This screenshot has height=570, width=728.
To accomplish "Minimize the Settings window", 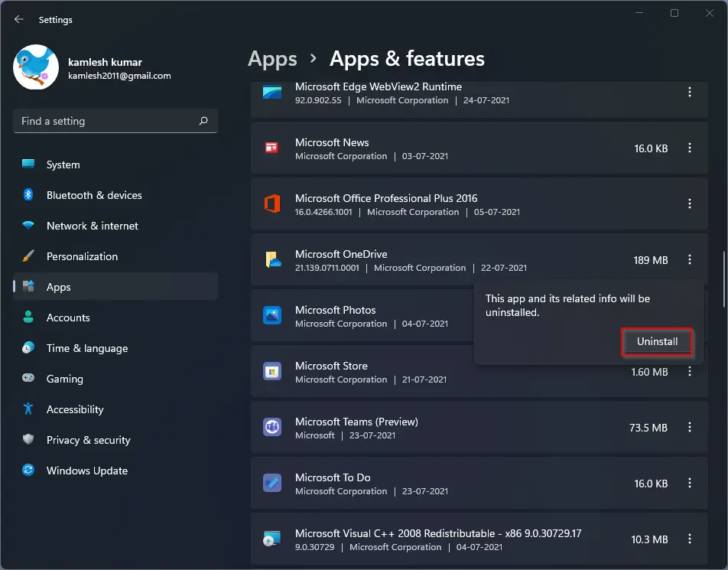I will point(639,13).
